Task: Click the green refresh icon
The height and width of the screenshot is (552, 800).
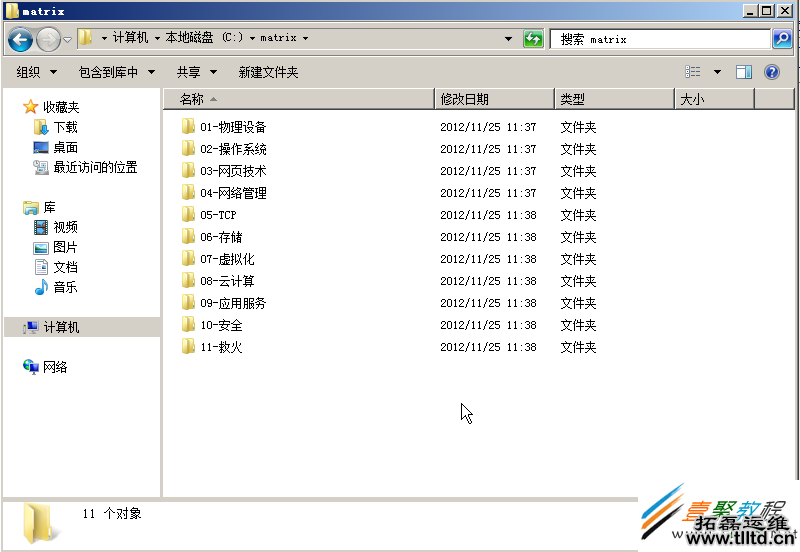Action: (533, 39)
